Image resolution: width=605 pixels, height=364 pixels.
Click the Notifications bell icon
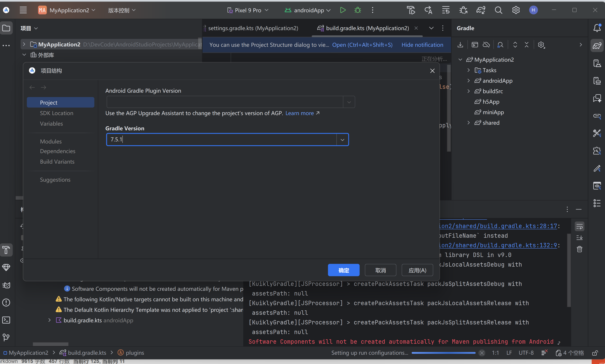(x=597, y=28)
